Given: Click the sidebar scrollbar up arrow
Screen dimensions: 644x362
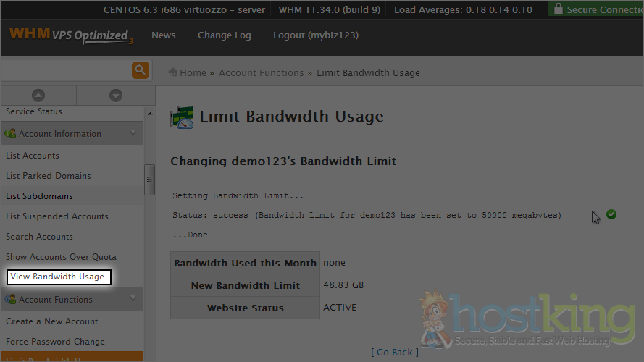Looking at the screenshot, I should pyautogui.click(x=150, y=114).
